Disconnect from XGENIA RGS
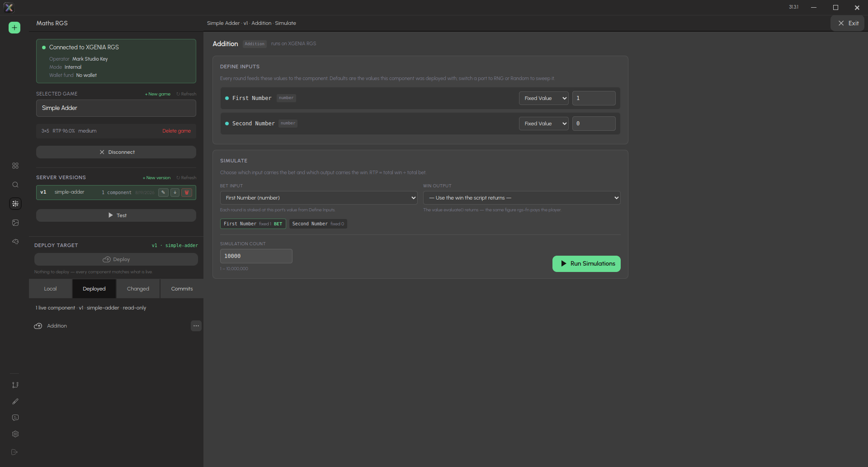Screen dimensions: 868x467 (116, 152)
